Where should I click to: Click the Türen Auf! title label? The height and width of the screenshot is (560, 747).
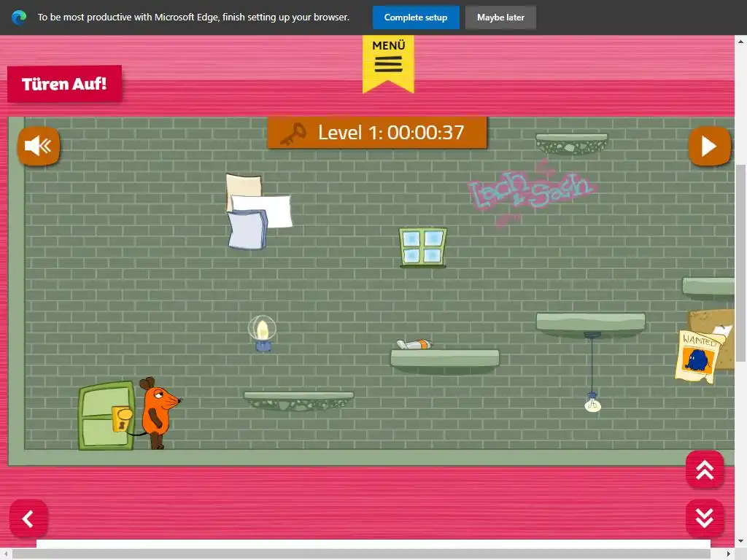[64, 84]
